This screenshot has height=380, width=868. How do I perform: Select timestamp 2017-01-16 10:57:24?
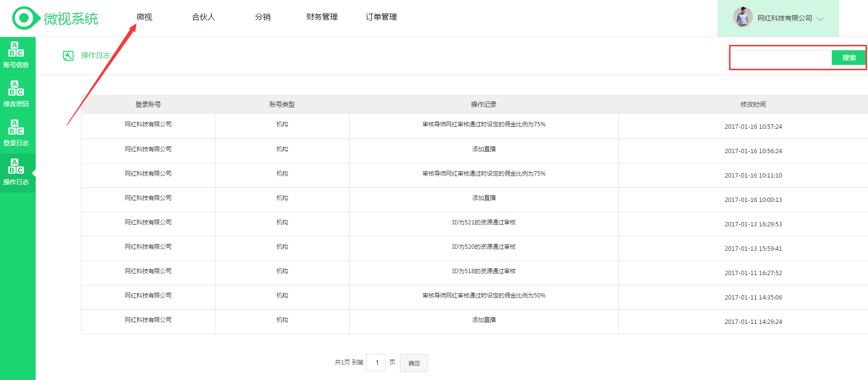[x=753, y=126]
